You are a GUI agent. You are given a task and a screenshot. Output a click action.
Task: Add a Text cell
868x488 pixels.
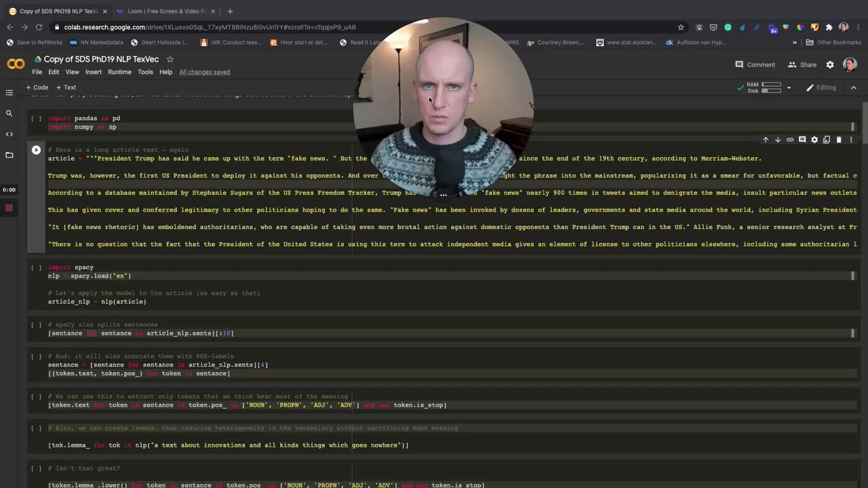pyautogui.click(x=66, y=87)
